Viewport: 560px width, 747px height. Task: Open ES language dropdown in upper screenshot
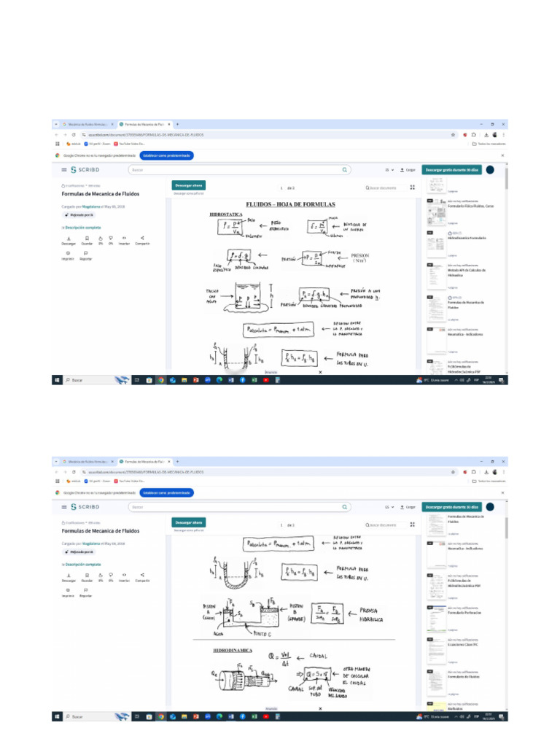(x=389, y=169)
